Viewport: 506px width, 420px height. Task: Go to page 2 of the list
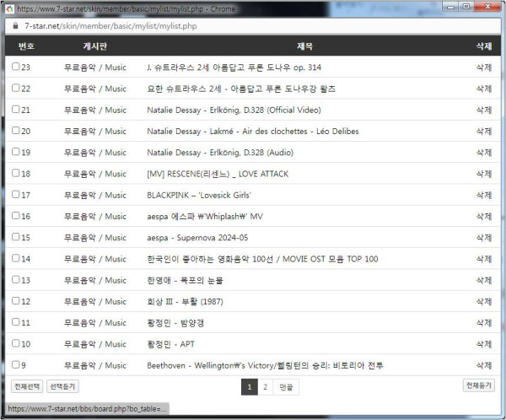pyautogui.click(x=265, y=387)
